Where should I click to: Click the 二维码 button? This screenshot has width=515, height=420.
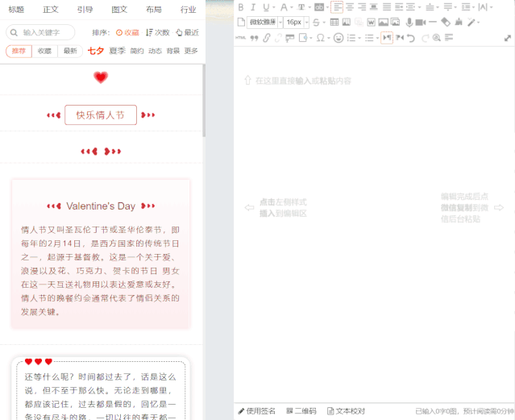coord(301,411)
